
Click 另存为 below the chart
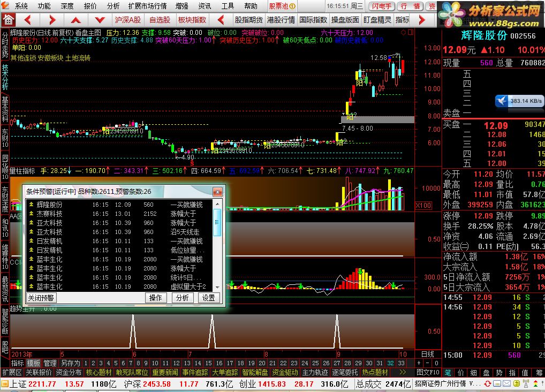coord(71,363)
